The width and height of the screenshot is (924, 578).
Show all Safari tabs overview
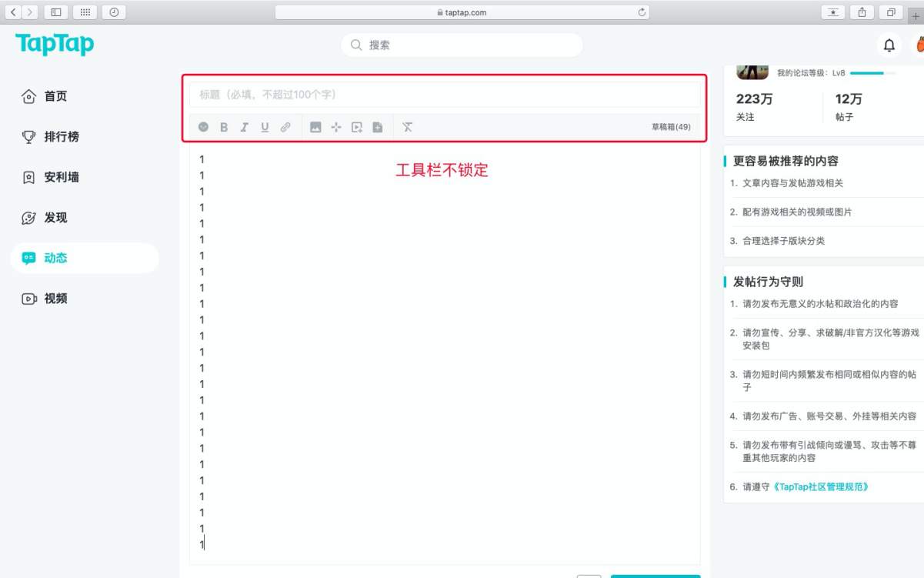point(891,12)
